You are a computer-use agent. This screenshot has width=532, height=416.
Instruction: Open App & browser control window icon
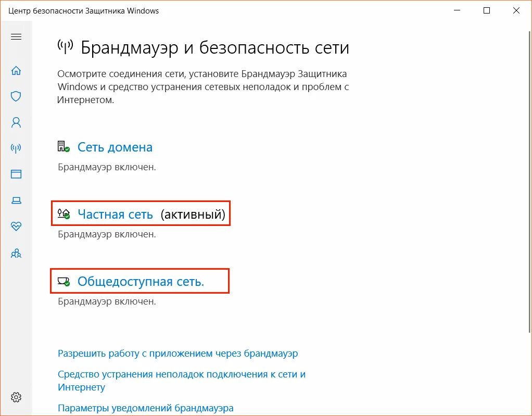pyautogui.click(x=16, y=174)
